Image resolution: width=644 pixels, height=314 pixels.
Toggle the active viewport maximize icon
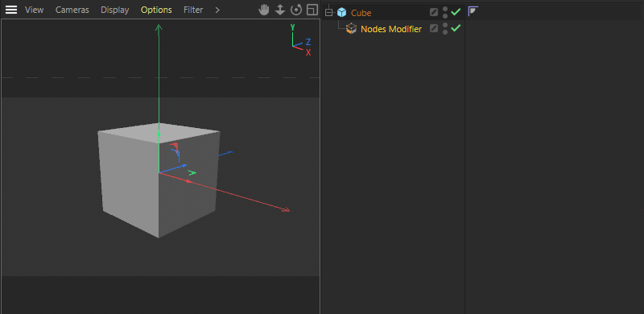click(312, 10)
